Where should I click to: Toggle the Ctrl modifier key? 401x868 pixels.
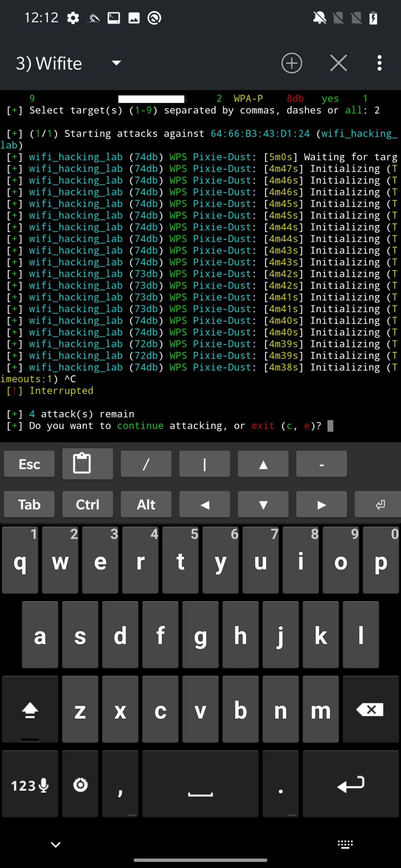[88, 504]
